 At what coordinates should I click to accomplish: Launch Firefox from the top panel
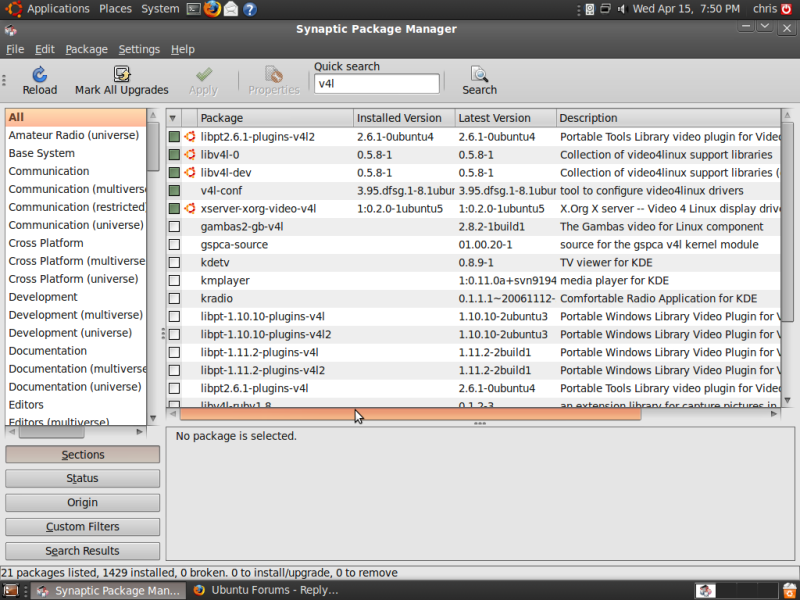click(212, 9)
